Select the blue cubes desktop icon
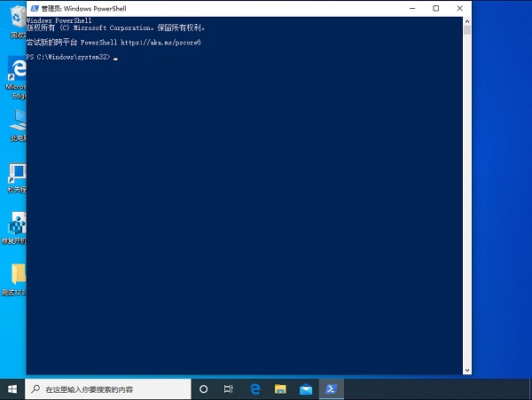Image resolution: width=532 pixels, height=400 pixels. pyautogui.click(x=15, y=228)
